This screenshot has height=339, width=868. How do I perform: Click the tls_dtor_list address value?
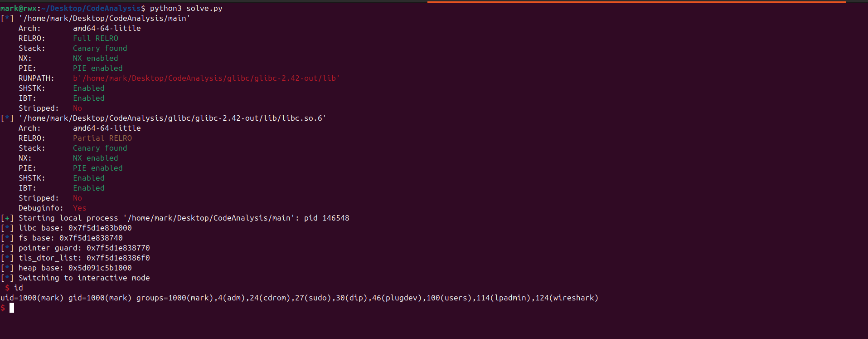click(118, 258)
